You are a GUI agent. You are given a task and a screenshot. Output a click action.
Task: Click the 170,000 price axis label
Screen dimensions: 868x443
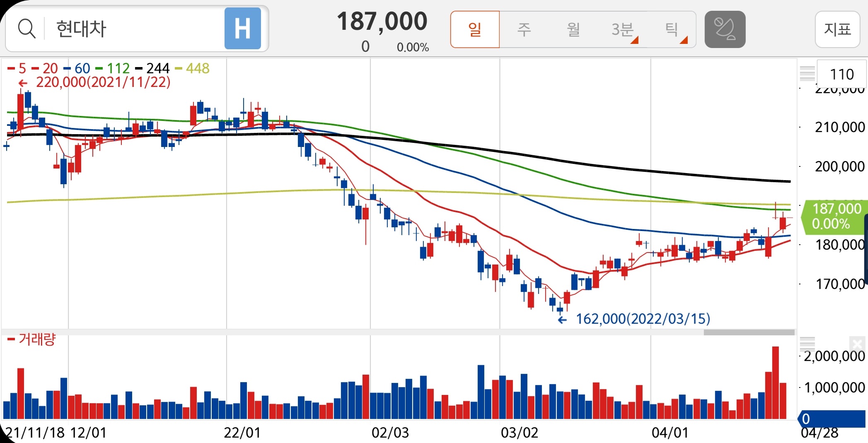click(840, 284)
